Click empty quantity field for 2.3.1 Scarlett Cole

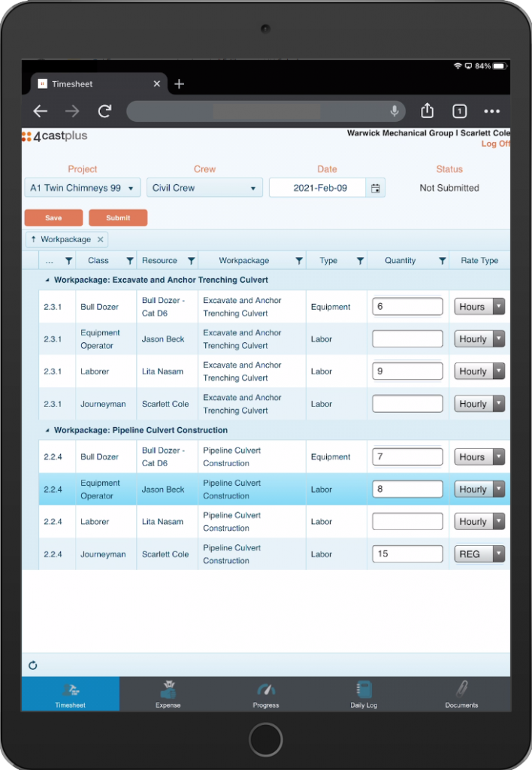point(407,404)
